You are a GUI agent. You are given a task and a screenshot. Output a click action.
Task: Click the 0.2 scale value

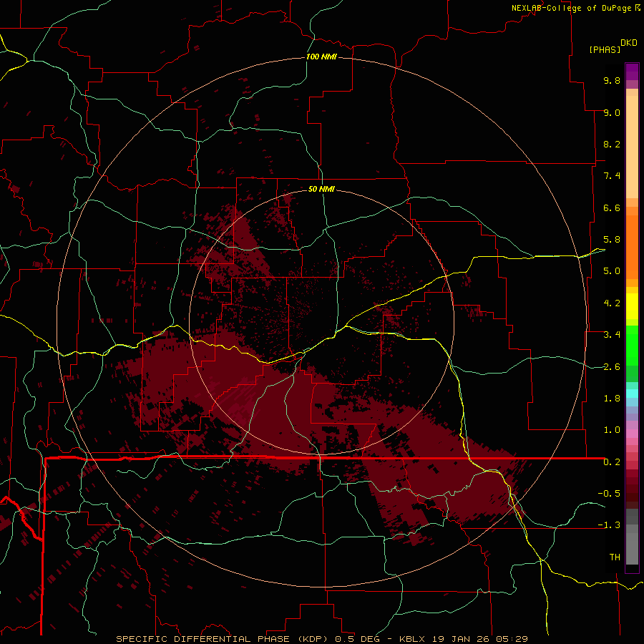(612, 462)
